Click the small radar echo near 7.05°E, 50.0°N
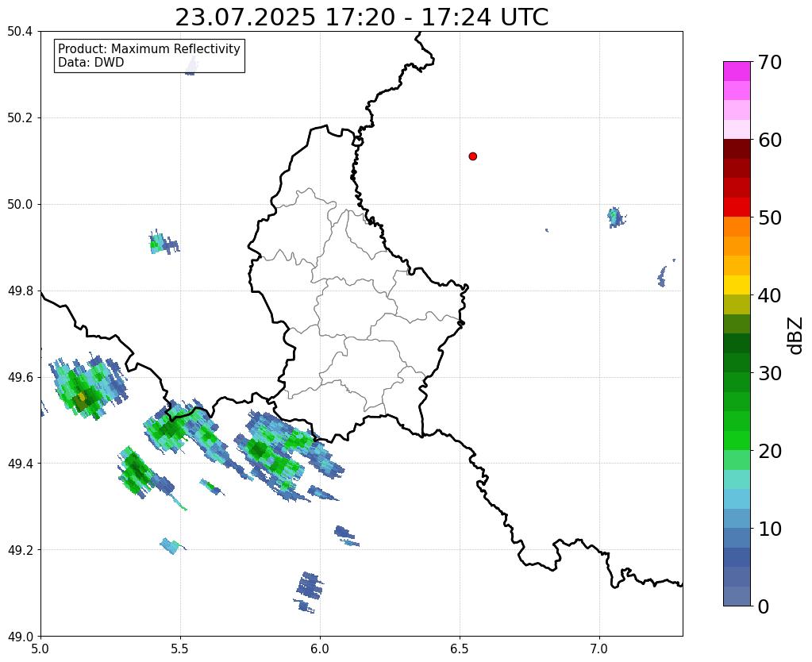Image resolution: width=812 pixels, height=662 pixels. (x=615, y=217)
